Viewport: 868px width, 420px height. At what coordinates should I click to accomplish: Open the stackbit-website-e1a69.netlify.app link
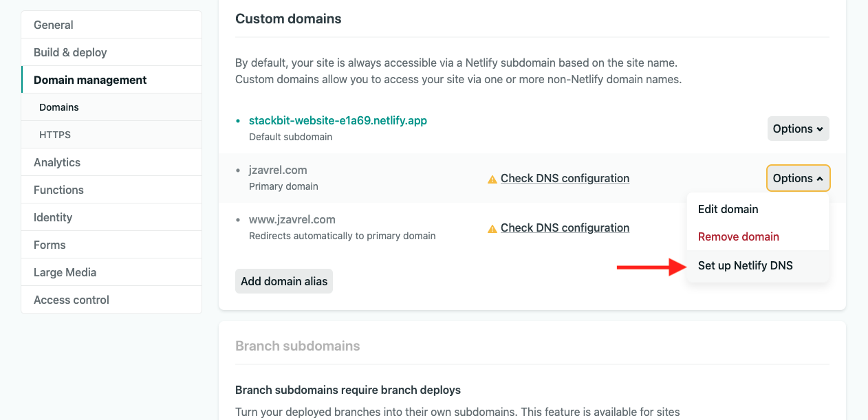pyautogui.click(x=338, y=120)
